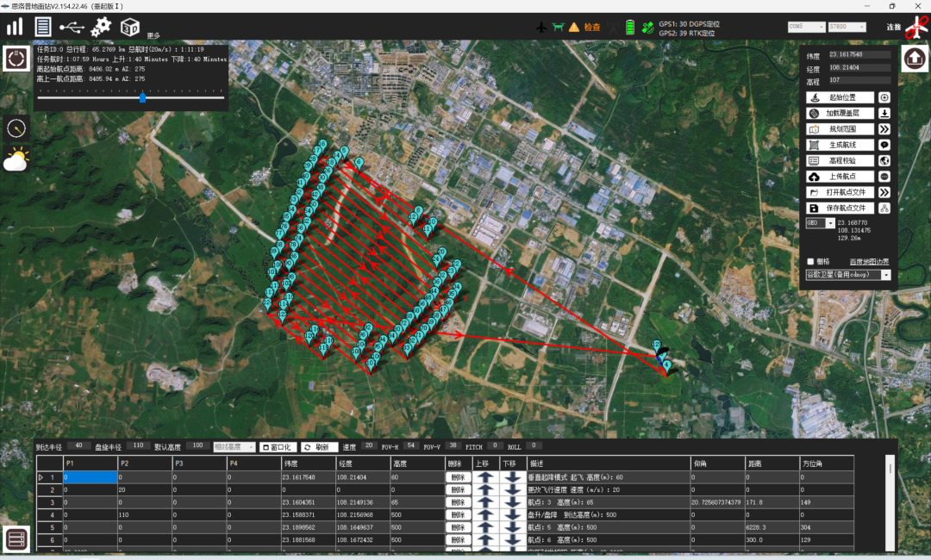Click the weather sun-cloud icon

(16, 160)
